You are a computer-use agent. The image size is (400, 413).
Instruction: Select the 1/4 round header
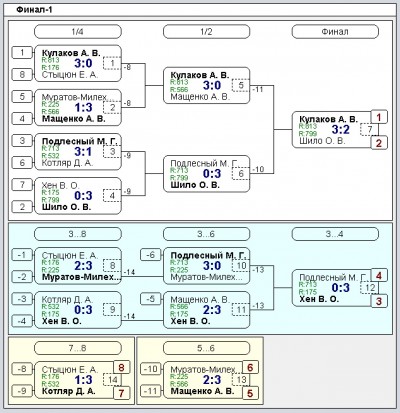[78, 32]
